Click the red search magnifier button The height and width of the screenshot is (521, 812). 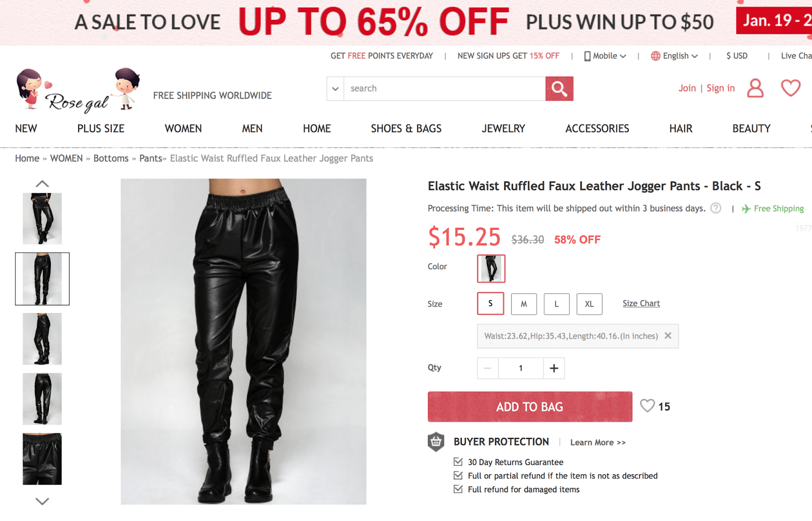[559, 89]
